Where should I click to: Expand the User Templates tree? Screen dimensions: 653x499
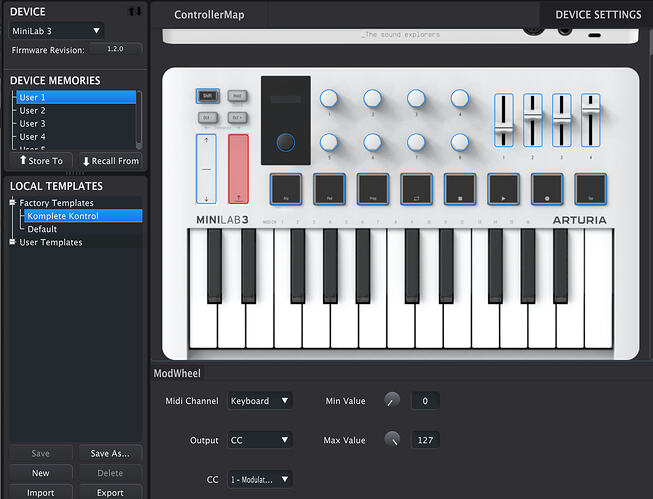click(x=12, y=242)
